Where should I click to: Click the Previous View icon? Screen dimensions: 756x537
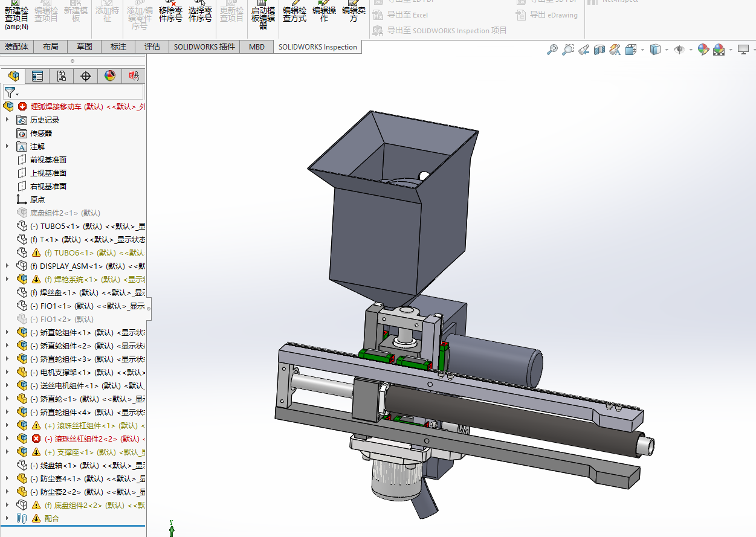pos(584,50)
